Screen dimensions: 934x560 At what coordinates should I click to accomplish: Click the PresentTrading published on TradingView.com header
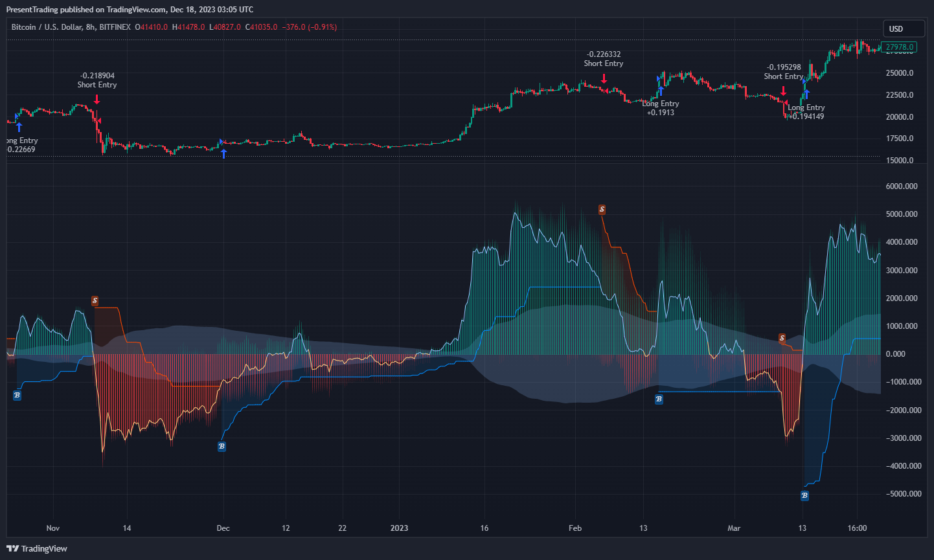click(130, 10)
